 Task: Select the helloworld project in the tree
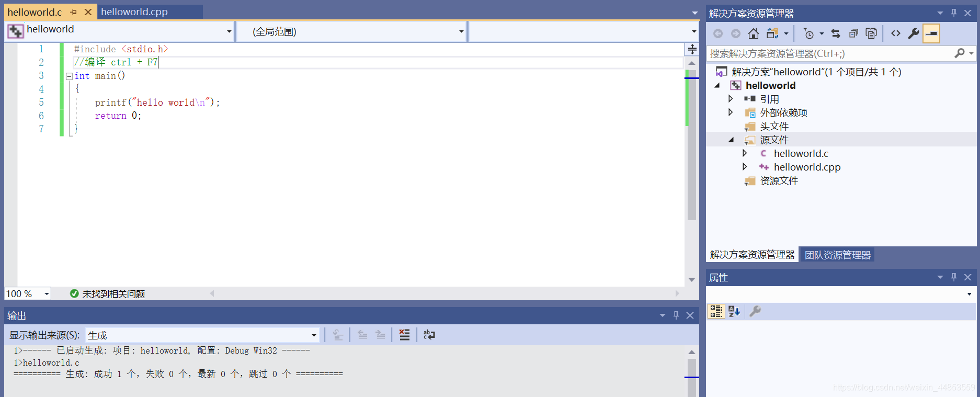[770, 85]
